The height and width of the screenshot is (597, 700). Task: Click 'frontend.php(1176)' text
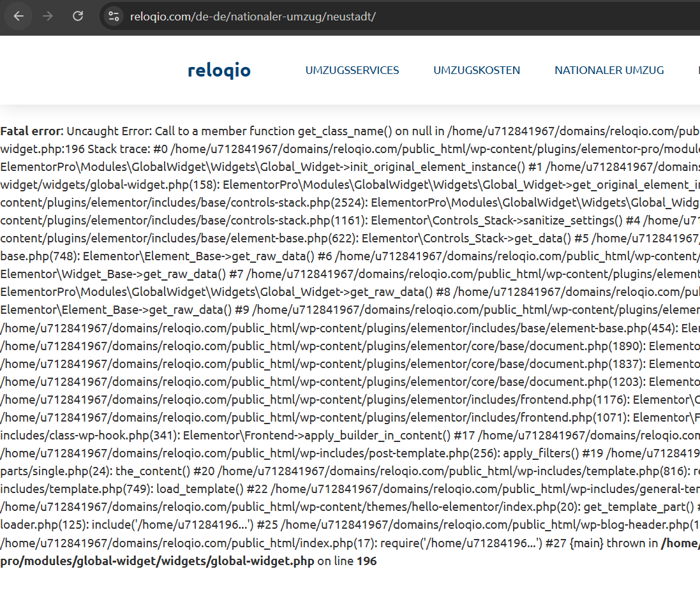click(574, 399)
